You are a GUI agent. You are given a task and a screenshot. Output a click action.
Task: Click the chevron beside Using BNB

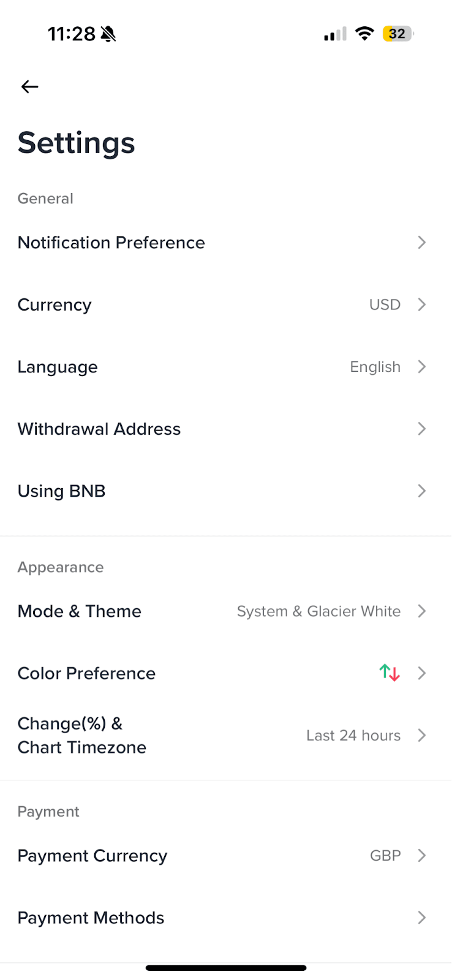421,491
